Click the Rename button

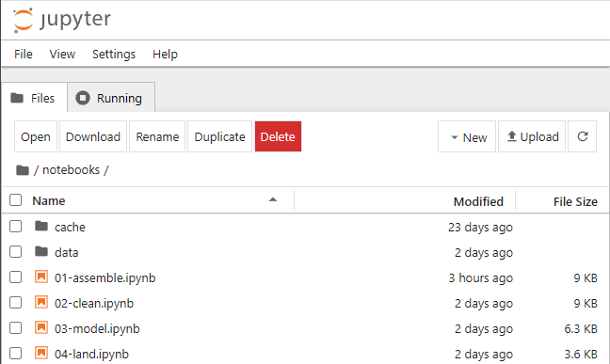point(157,136)
